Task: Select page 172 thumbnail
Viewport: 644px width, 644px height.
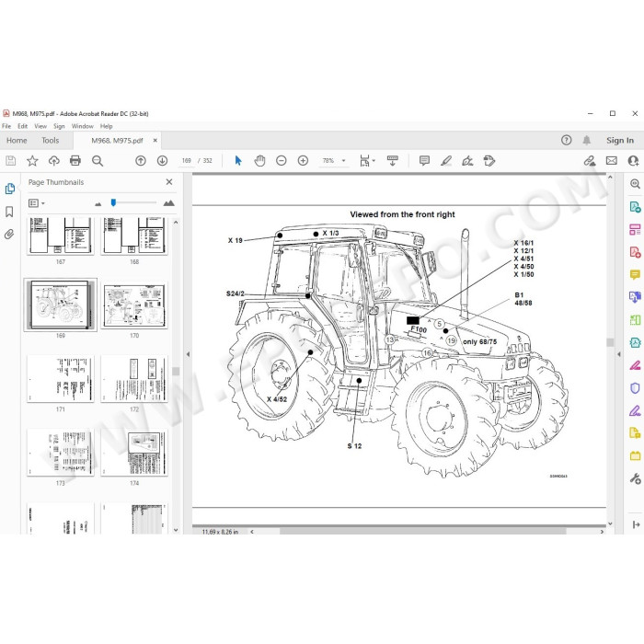Action: point(134,379)
